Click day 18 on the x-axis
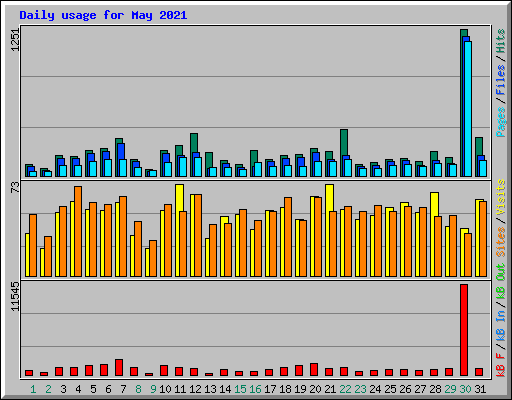The height and width of the screenshot is (400, 512). click(285, 389)
